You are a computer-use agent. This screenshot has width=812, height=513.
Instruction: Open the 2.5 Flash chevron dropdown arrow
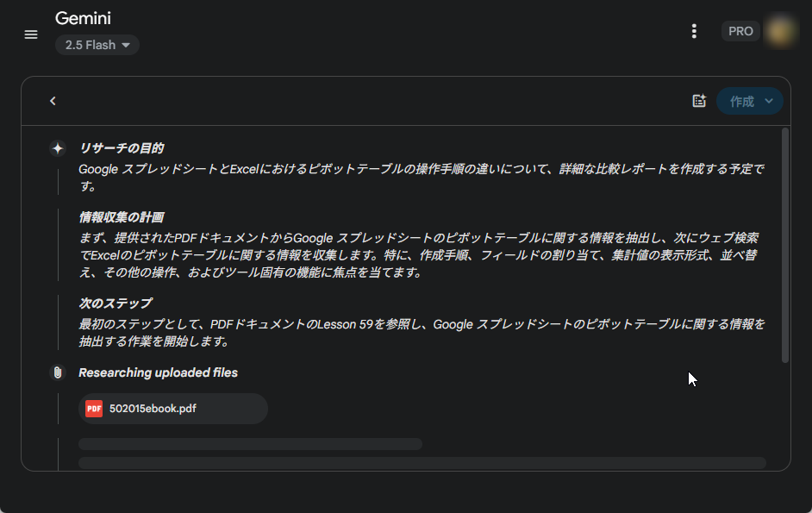tap(126, 45)
